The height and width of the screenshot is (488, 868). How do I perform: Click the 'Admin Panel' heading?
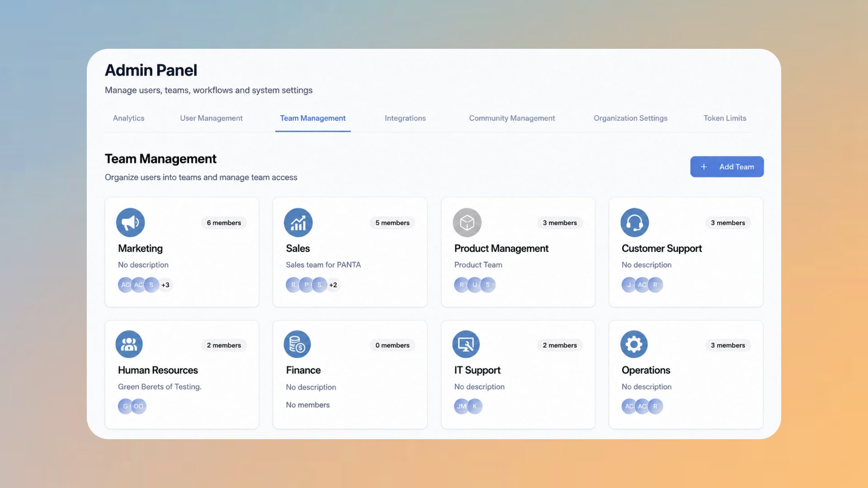151,70
